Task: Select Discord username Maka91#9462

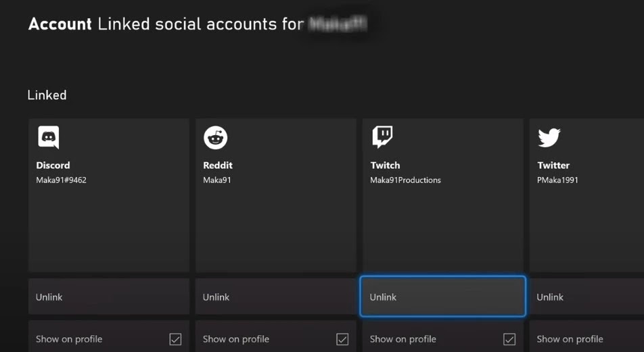Action: tap(61, 180)
